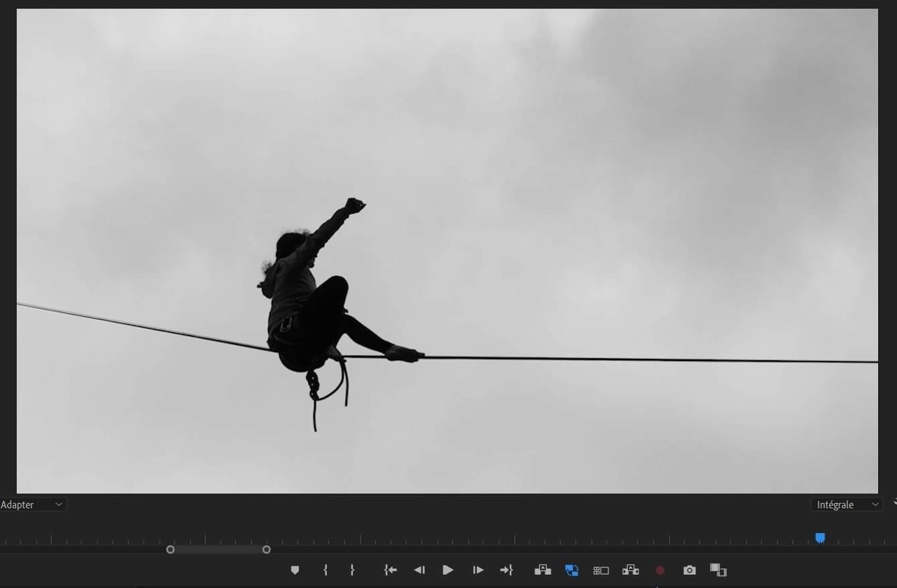The image size is (897, 588).
Task: Click the Lift button
Action: point(542,570)
